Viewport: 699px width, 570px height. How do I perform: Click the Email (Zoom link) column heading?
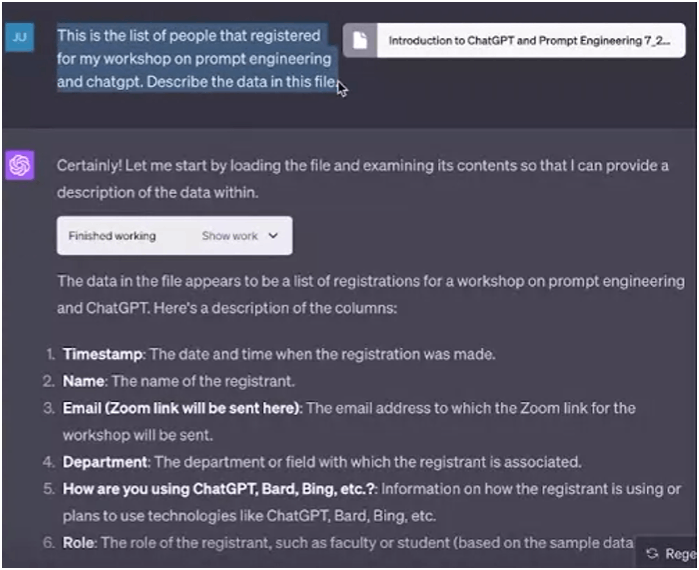point(181,408)
